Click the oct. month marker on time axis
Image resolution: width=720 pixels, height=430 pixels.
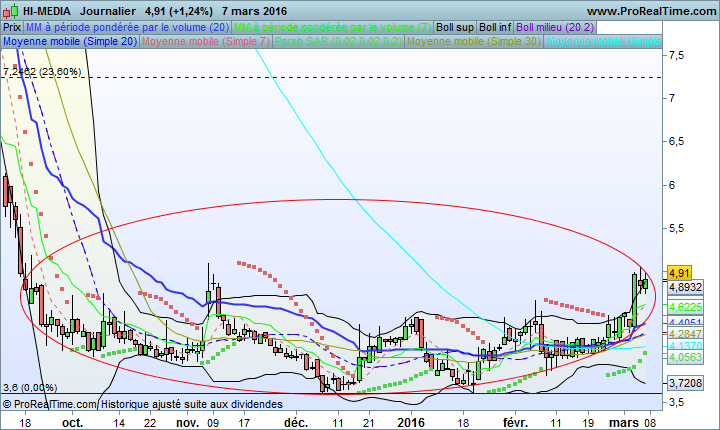coord(73,422)
